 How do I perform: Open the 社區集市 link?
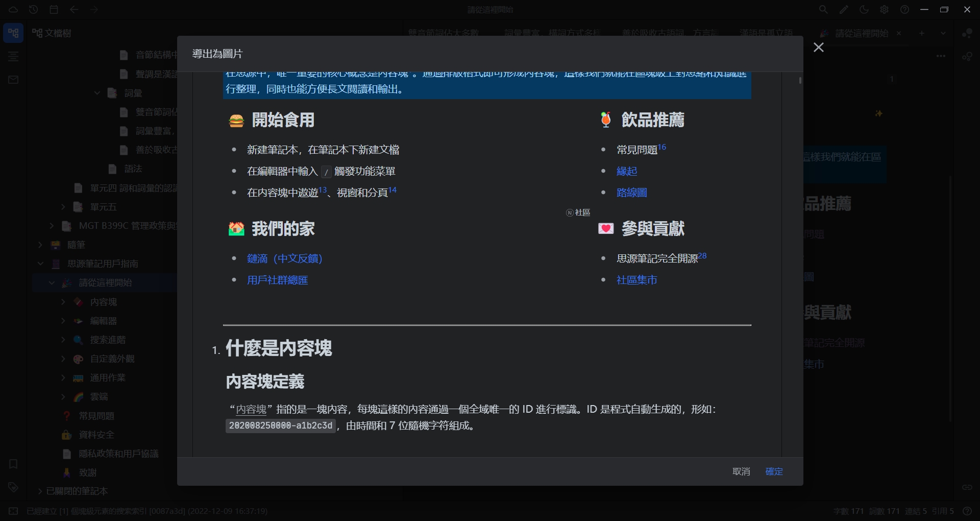(636, 280)
